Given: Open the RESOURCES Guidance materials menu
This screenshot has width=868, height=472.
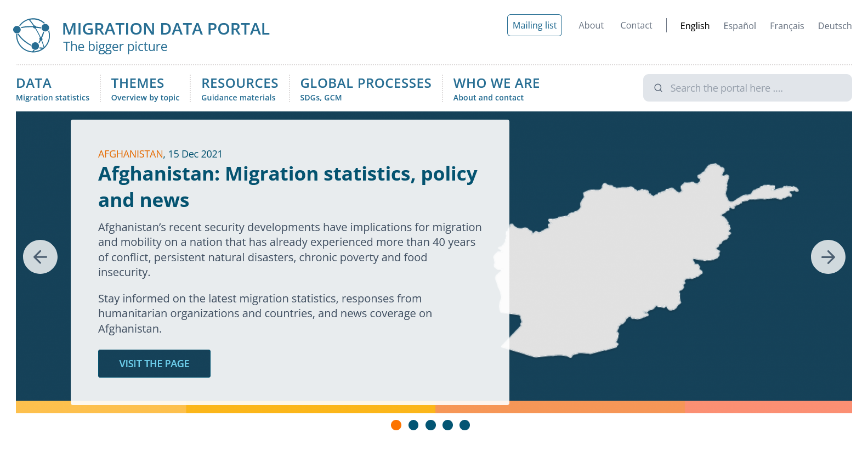Looking at the screenshot, I should pyautogui.click(x=240, y=89).
